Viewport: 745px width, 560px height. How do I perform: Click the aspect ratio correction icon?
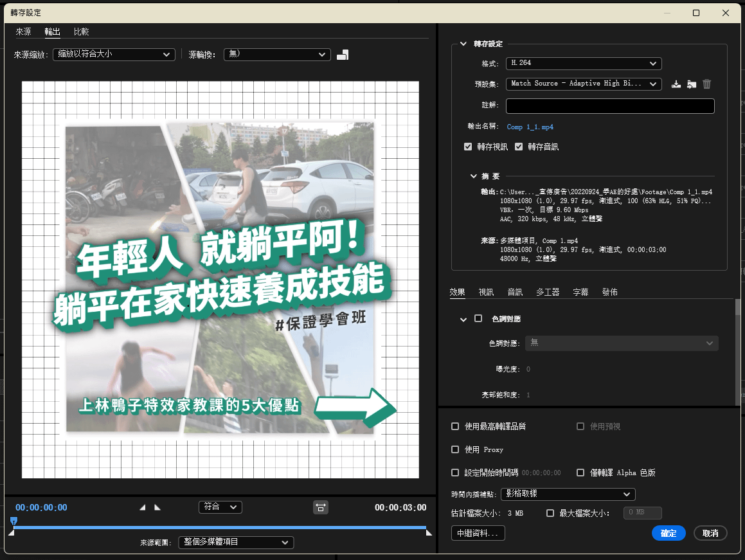pos(321,507)
